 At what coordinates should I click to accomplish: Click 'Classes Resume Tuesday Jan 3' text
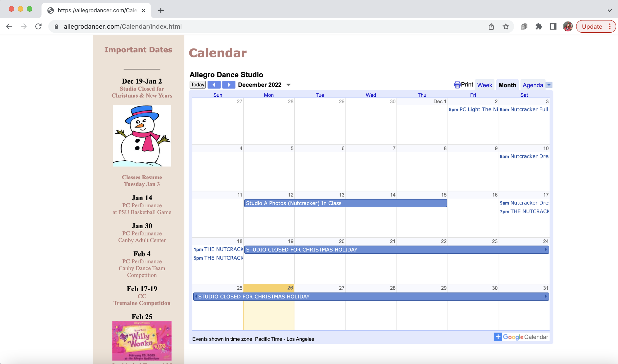click(x=142, y=181)
